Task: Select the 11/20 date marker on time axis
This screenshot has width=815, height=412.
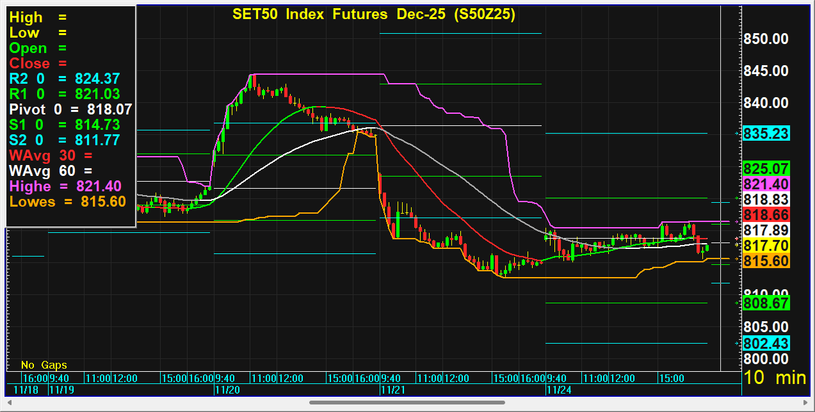Action: (224, 390)
